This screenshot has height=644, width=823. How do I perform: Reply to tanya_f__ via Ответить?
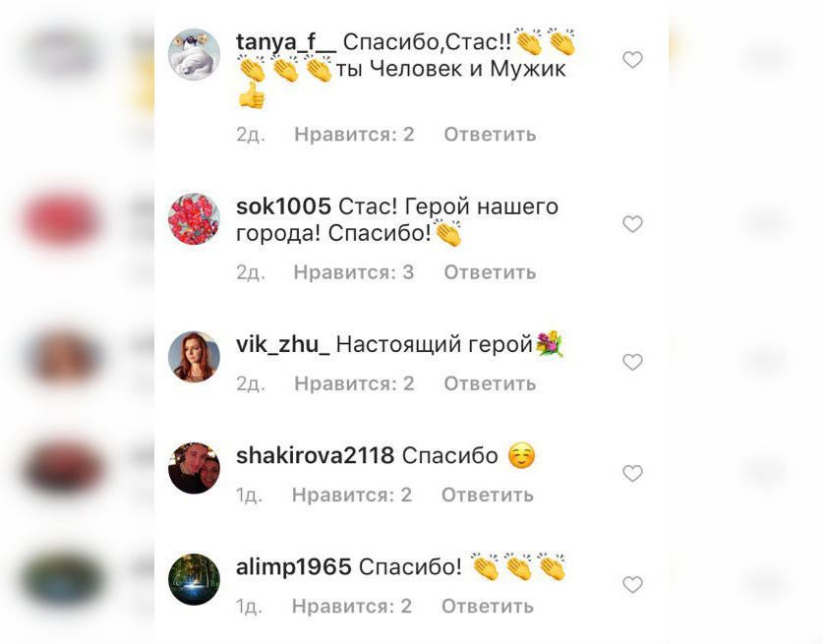pos(491,135)
